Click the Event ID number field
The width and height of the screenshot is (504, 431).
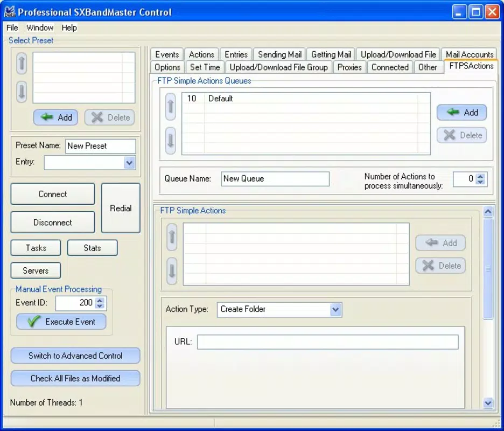(75, 303)
